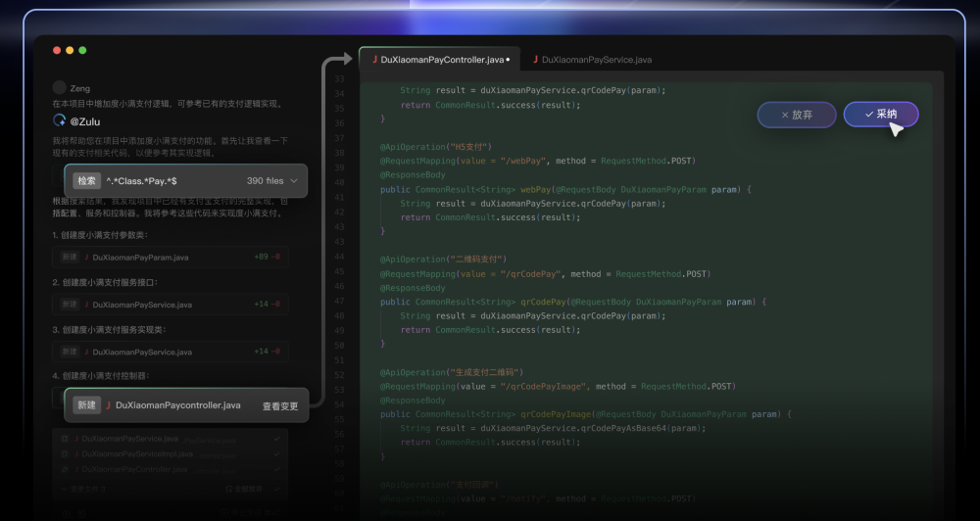
Task: Click the 放弃 discard button
Action: click(x=797, y=115)
